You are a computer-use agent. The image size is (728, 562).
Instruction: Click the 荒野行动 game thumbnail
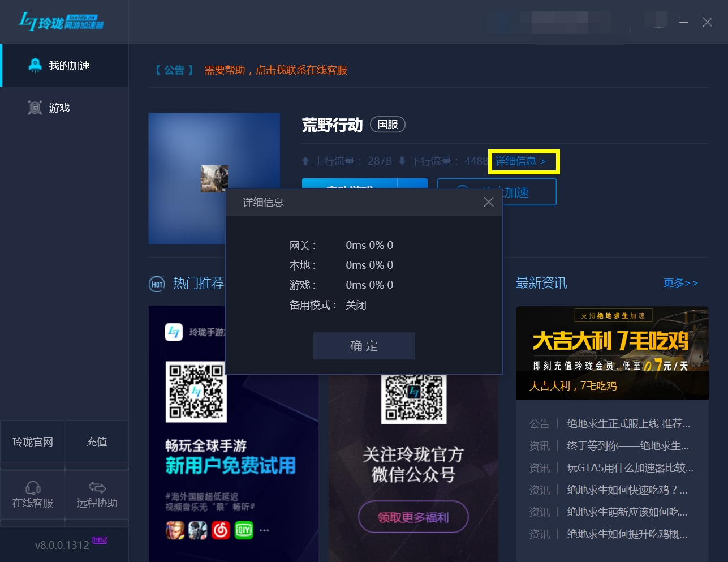click(x=214, y=178)
